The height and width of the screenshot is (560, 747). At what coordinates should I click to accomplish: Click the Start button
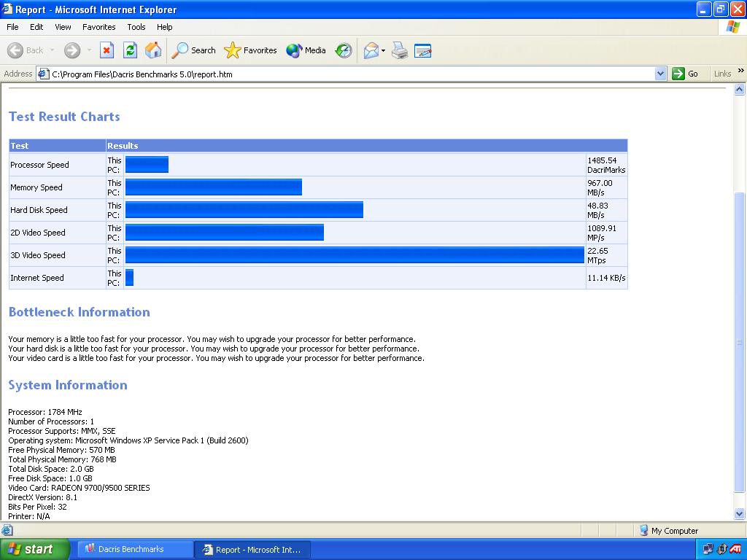[34, 549]
